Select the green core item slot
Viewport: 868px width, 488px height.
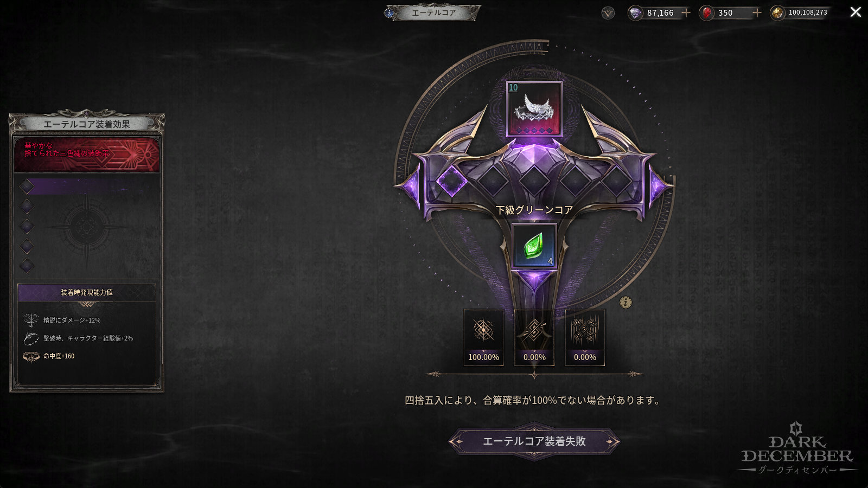pos(534,247)
